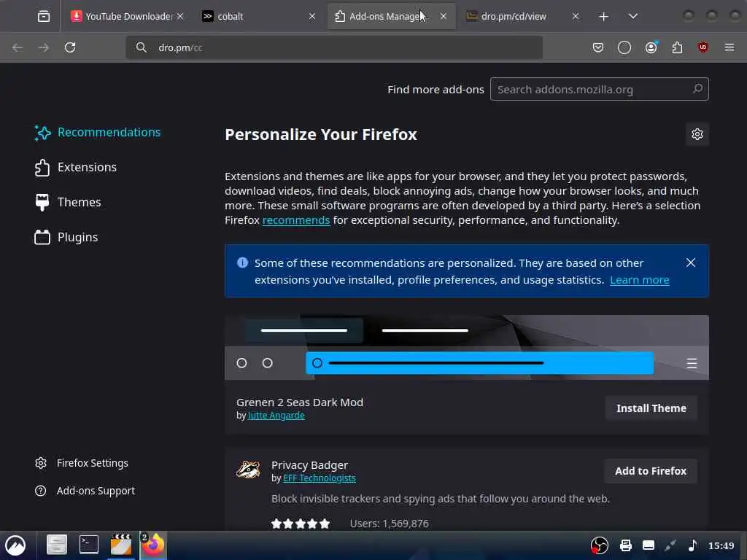Screen dimensions: 747x560
Task: Click the Grenen 2 Seas theme preview
Action: [x=467, y=348]
